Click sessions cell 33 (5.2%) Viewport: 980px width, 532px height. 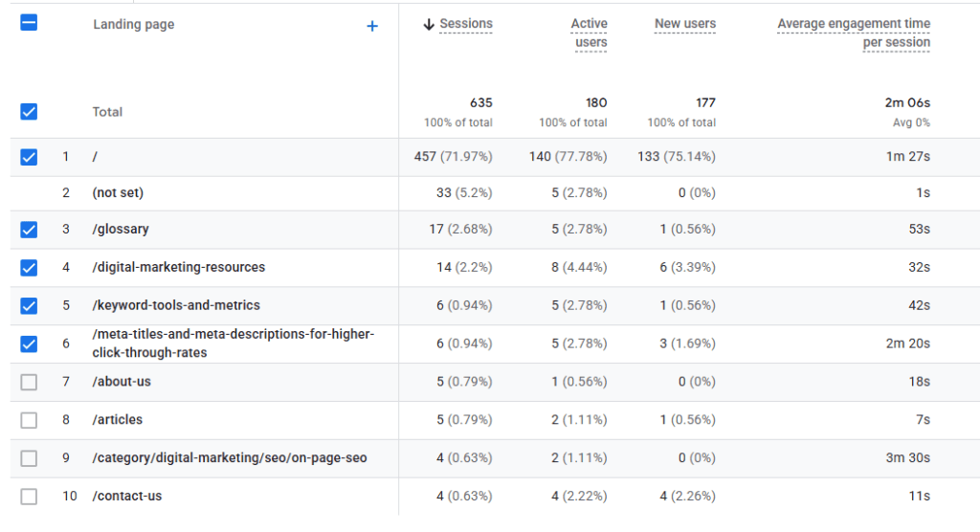pyautogui.click(x=464, y=192)
